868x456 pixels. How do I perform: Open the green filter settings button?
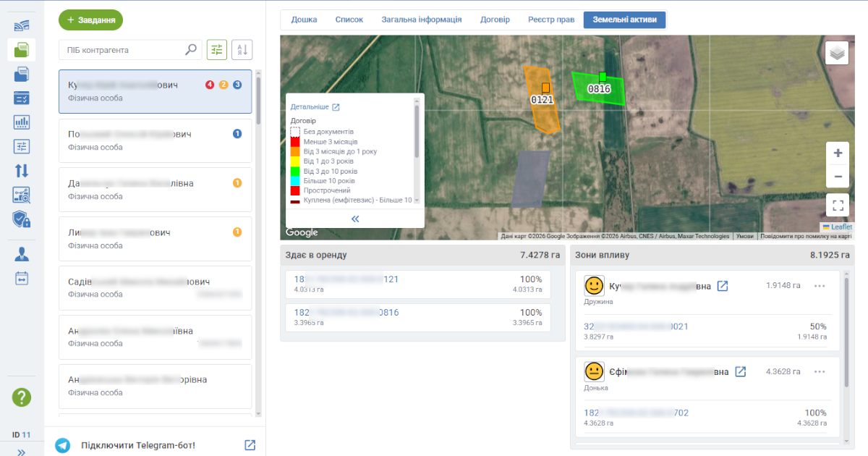tap(217, 50)
